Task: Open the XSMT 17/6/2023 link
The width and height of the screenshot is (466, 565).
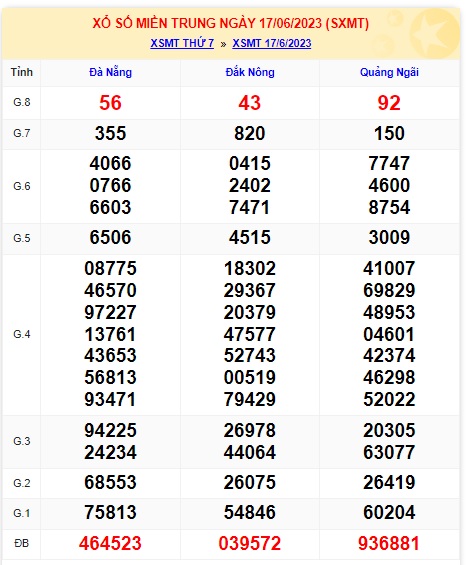Action: point(272,43)
